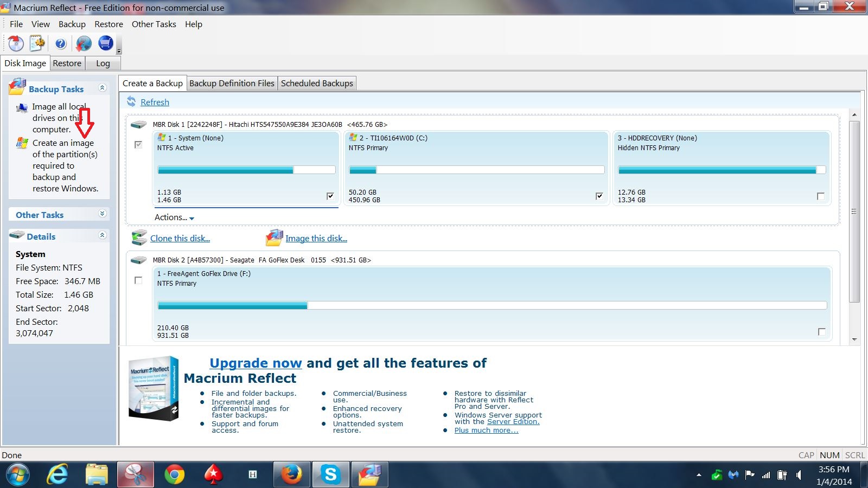Show hidden system tray icons arrow

pos(699,475)
